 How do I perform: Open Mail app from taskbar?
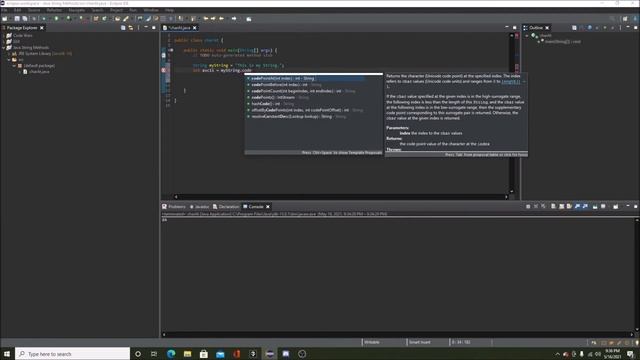pyautogui.click(x=220, y=354)
